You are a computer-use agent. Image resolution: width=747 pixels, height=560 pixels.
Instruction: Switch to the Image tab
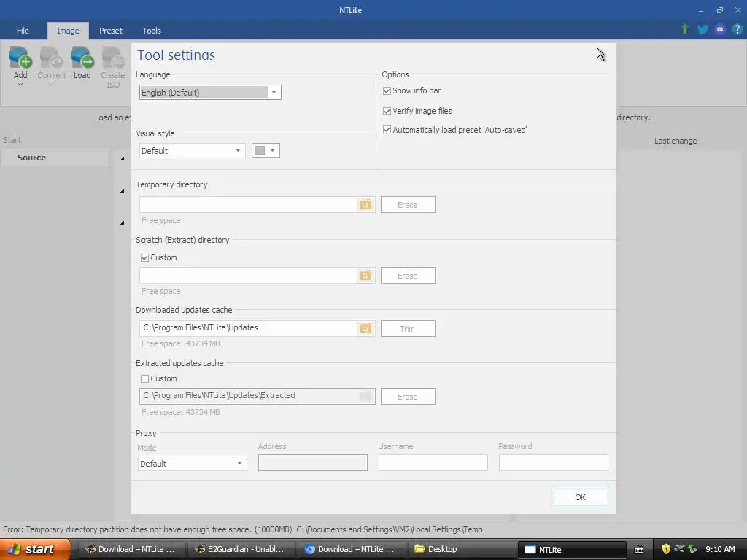pyautogui.click(x=68, y=31)
